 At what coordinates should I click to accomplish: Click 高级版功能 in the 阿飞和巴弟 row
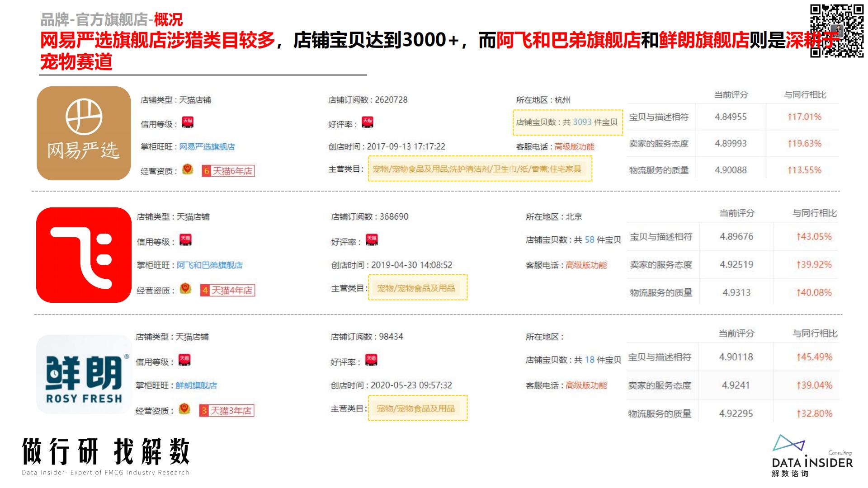[586, 265]
